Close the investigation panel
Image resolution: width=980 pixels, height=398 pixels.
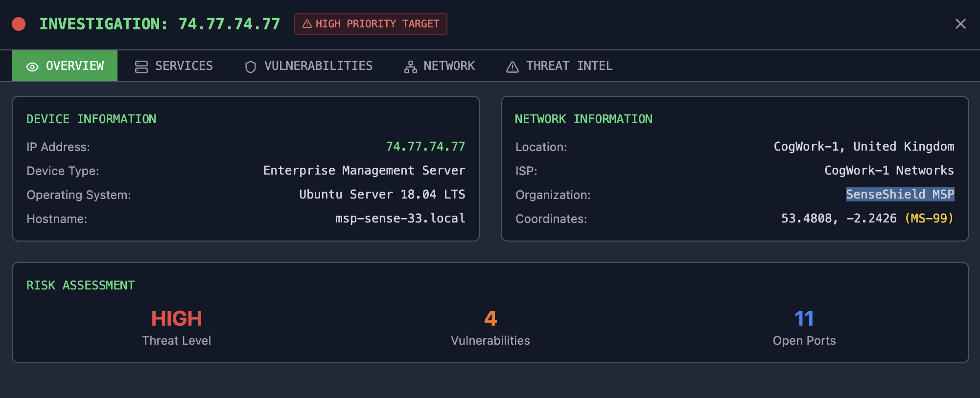click(960, 24)
